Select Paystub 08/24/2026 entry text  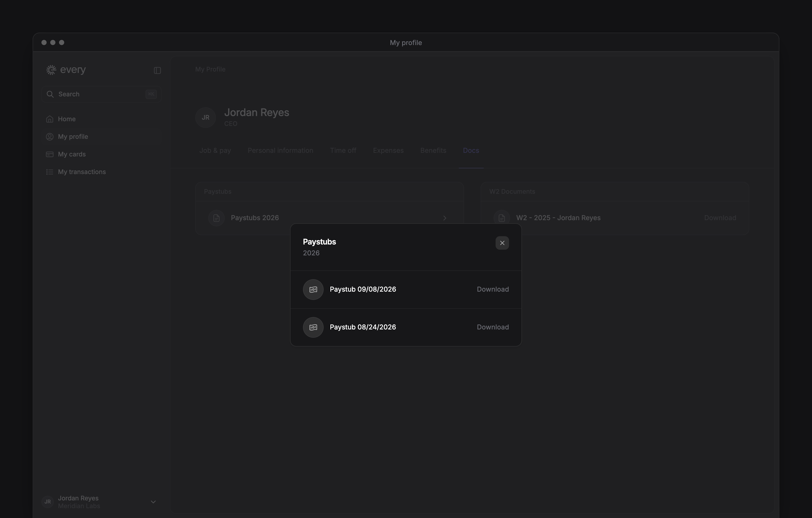363,327
